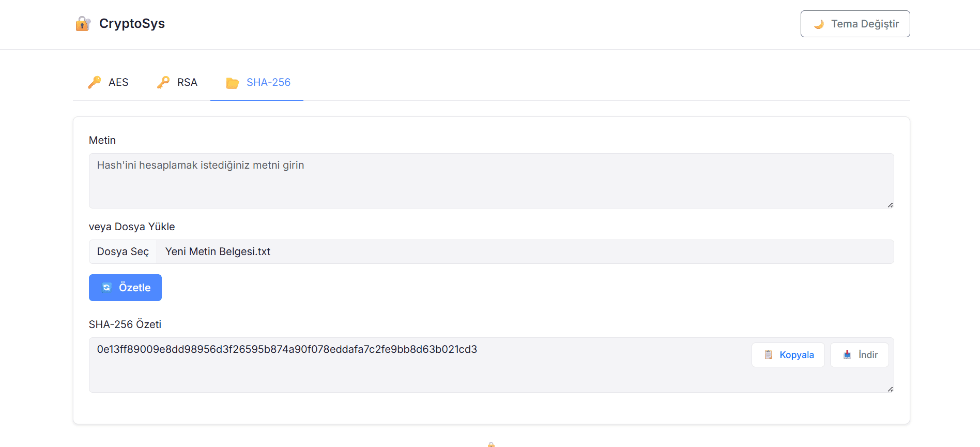Click the Metin label
Viewport: 980px width, 447px height.
point(102,140)
